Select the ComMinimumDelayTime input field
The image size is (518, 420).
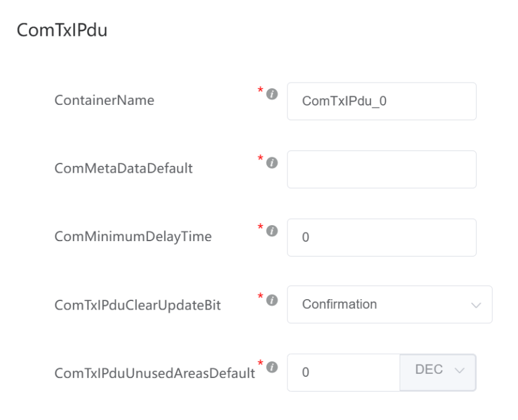[x=382, y=237]
